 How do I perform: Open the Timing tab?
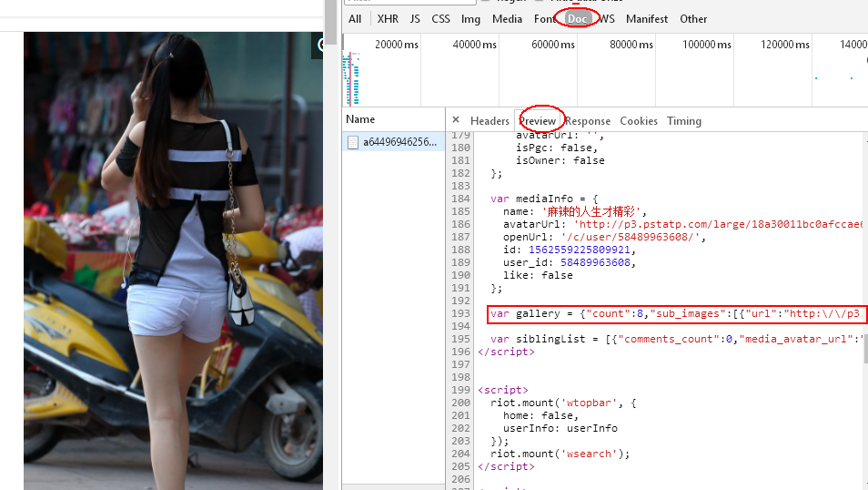[x=683, y=121]
